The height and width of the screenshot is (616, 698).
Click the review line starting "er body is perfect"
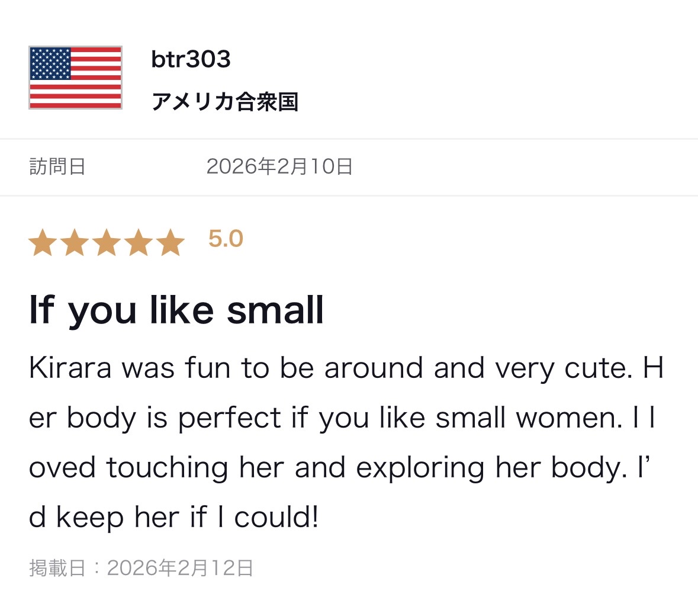(x=342, y=418)
